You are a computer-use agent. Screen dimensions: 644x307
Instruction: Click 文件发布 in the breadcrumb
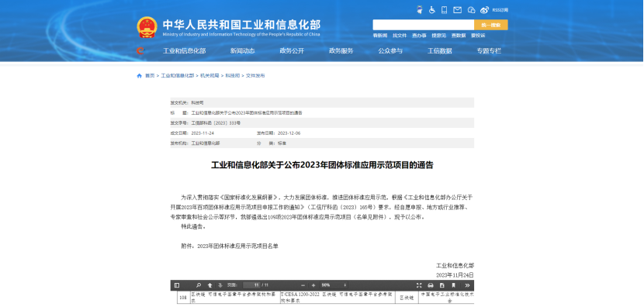255,76
